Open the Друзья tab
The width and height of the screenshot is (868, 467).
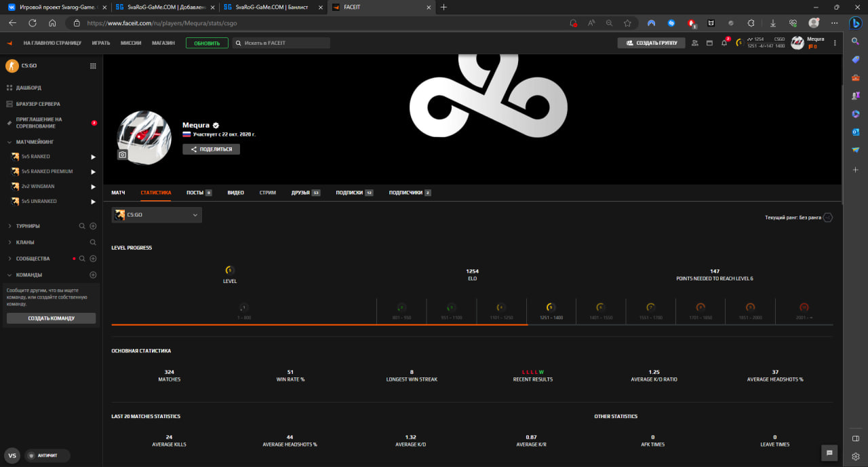coord(306,193)
